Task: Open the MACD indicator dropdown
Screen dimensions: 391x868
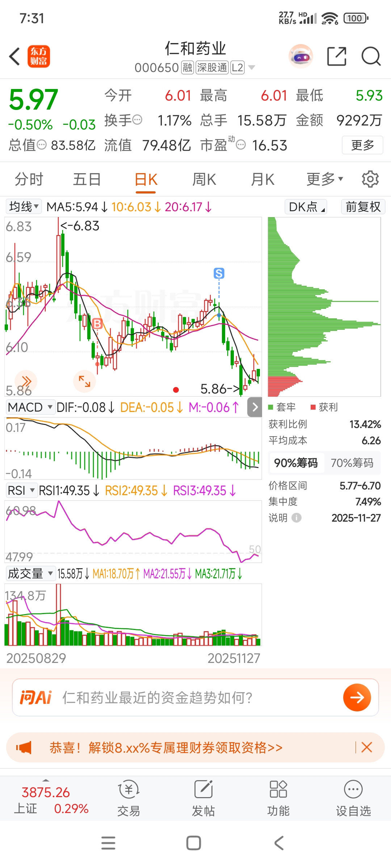Action: 30,407
